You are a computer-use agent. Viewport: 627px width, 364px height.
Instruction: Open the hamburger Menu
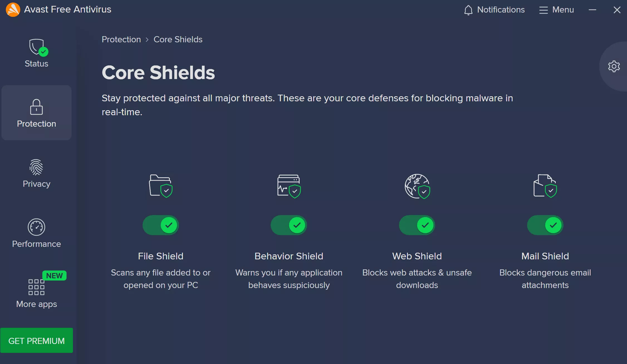pos(556,10)
